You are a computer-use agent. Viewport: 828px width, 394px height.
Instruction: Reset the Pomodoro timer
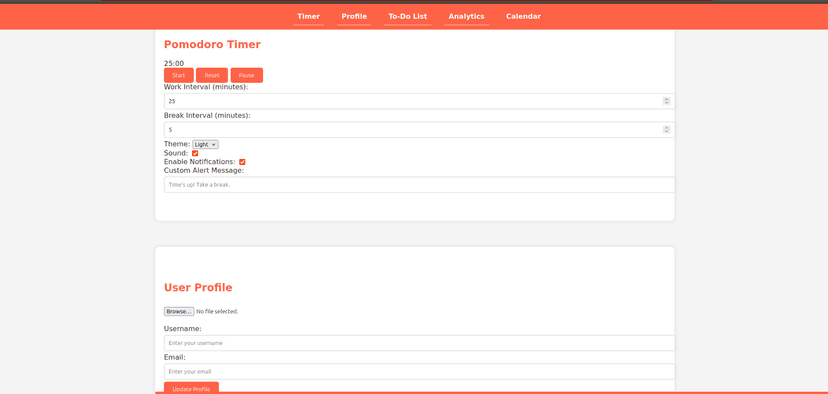coord(212,76)
